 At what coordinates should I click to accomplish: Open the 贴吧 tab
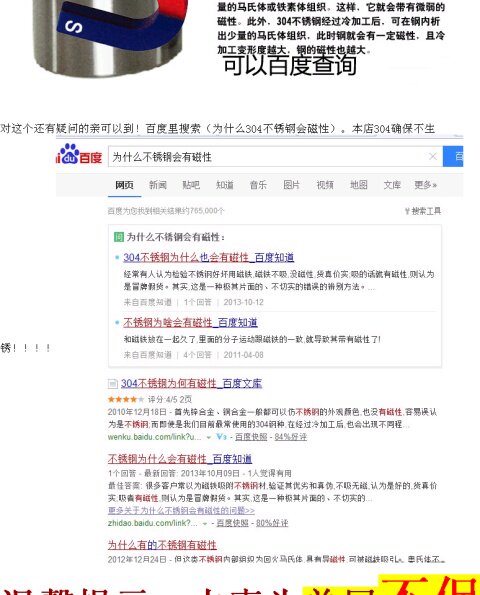(191, 185)
